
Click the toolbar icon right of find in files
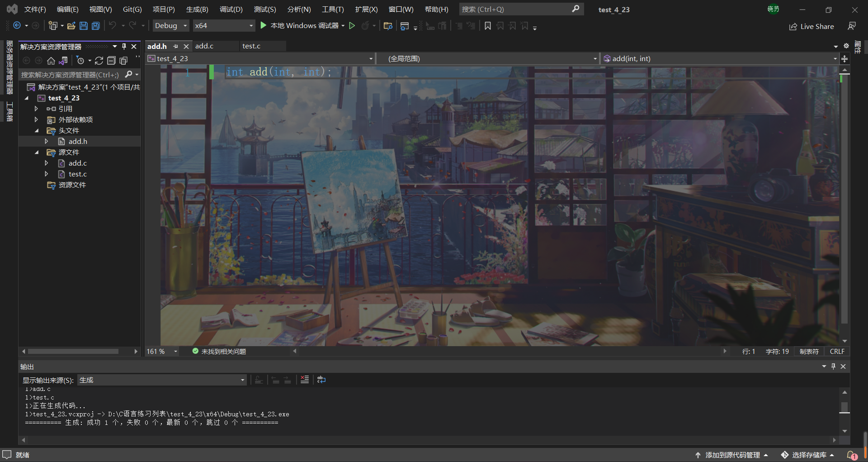coord(405,26)
